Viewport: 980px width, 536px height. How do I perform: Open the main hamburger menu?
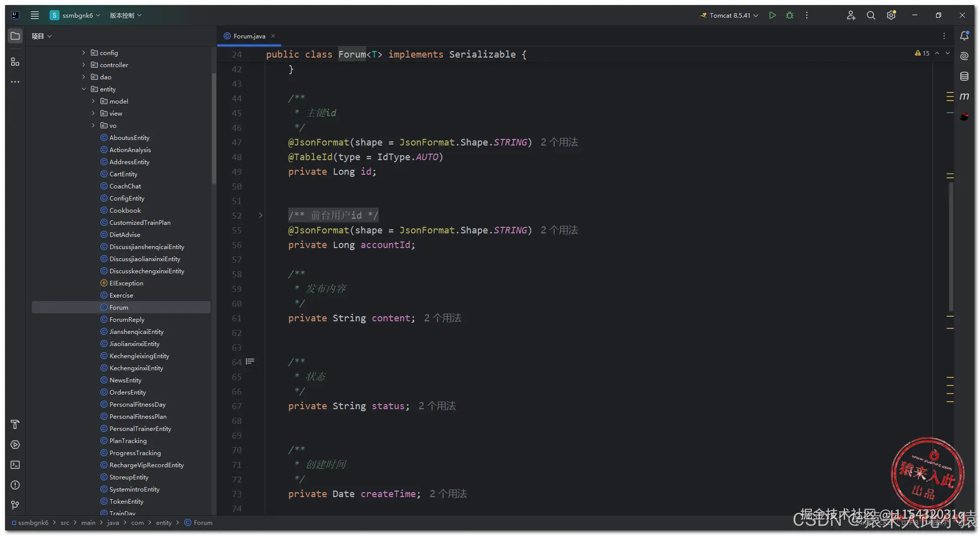34,15
